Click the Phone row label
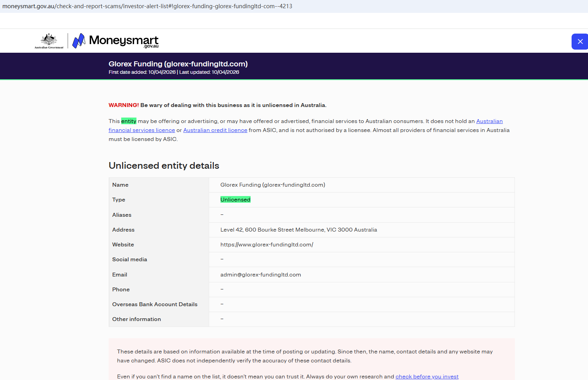Viewport: 588px width, 380px height. tap(121, 289)
